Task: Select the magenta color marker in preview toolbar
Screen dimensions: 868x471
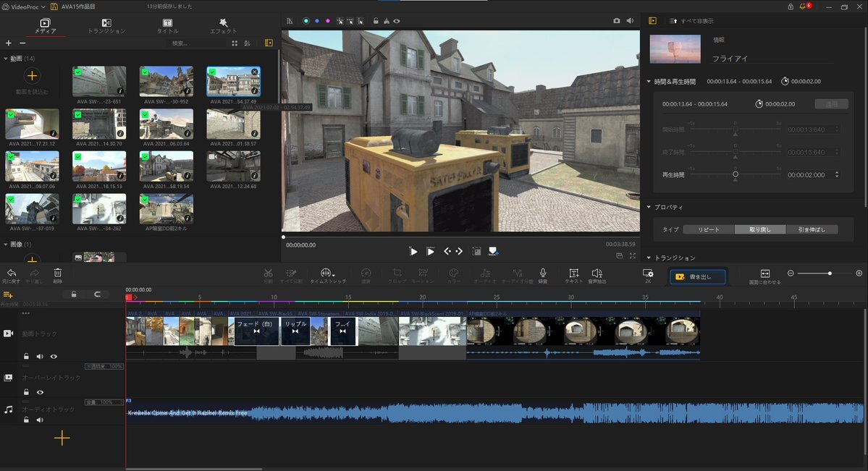Action: pyautogui.click(x=328, y=21)
